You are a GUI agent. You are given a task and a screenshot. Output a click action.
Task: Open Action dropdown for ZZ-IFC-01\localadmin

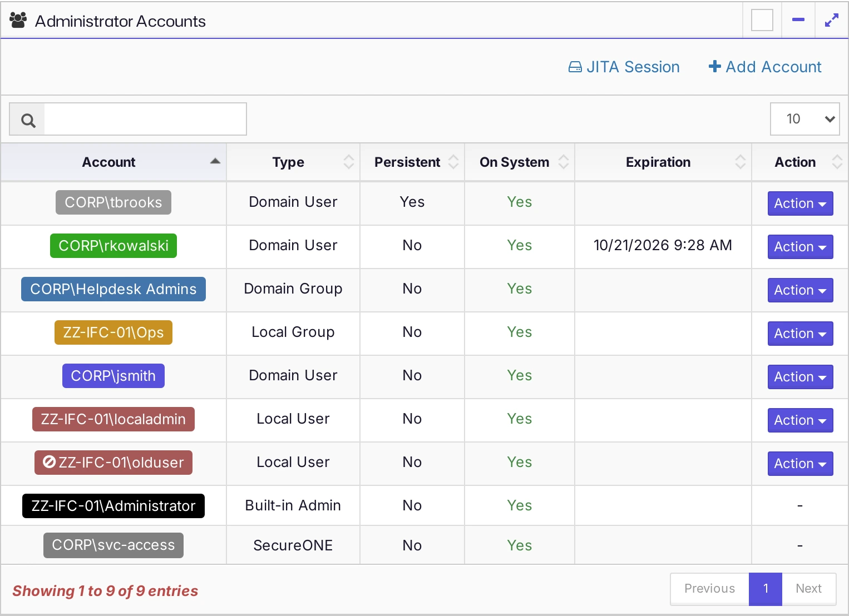point(800,420)
